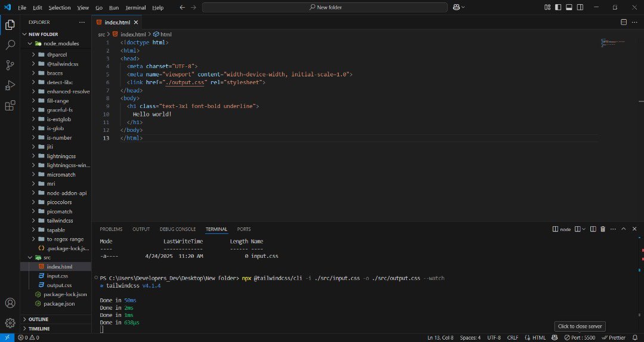Open output.css in the explorer
The image size is (644, 342).
tap(59, 285)
